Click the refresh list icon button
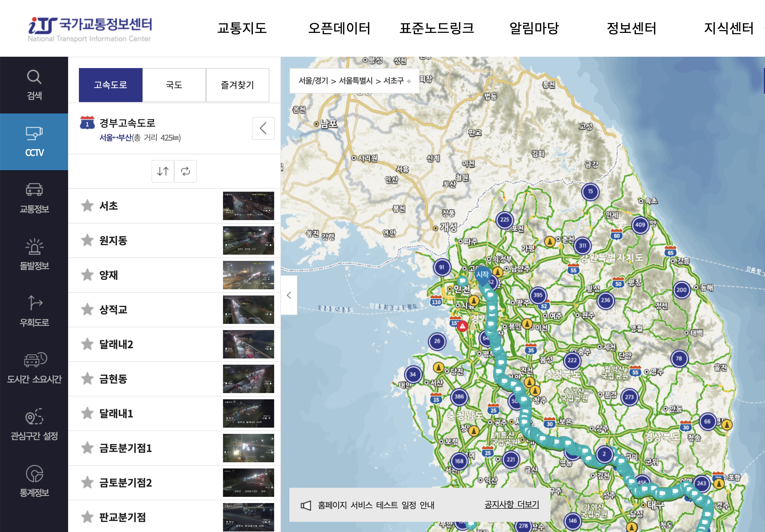 186,171
